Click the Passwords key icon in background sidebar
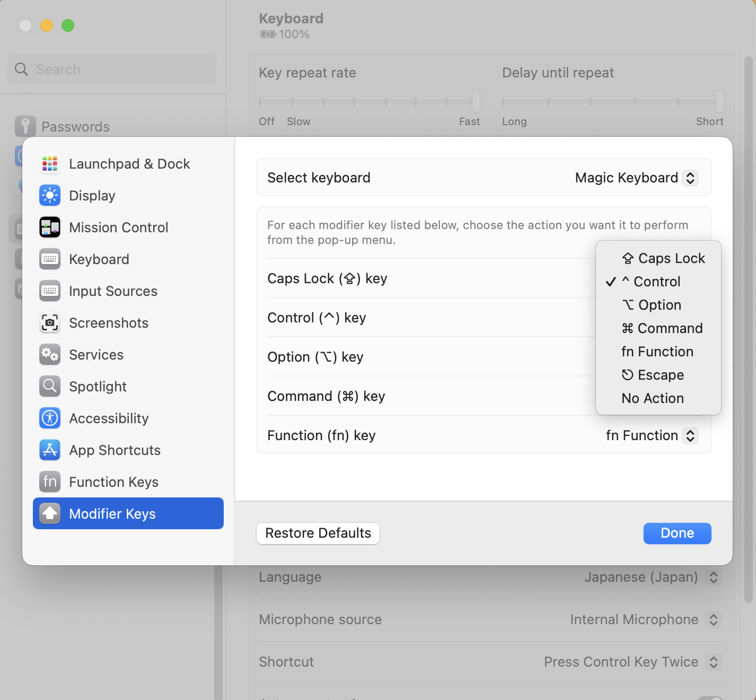Viewport: 756px width, 700px height. click(x=25, y=126)
